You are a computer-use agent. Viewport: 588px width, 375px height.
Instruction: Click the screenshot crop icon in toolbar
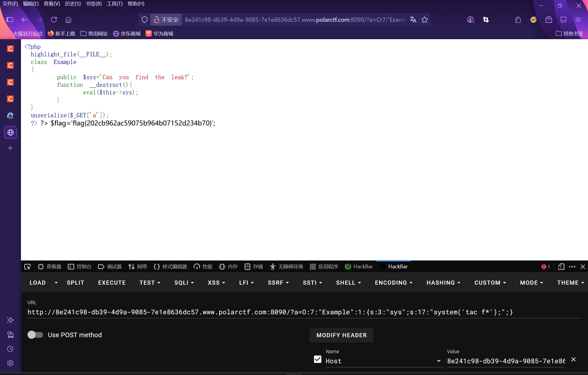tap(486, 20)
